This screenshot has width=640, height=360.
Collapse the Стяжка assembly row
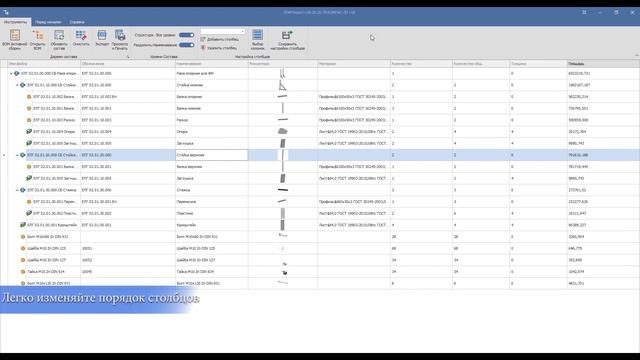[17, 190]
